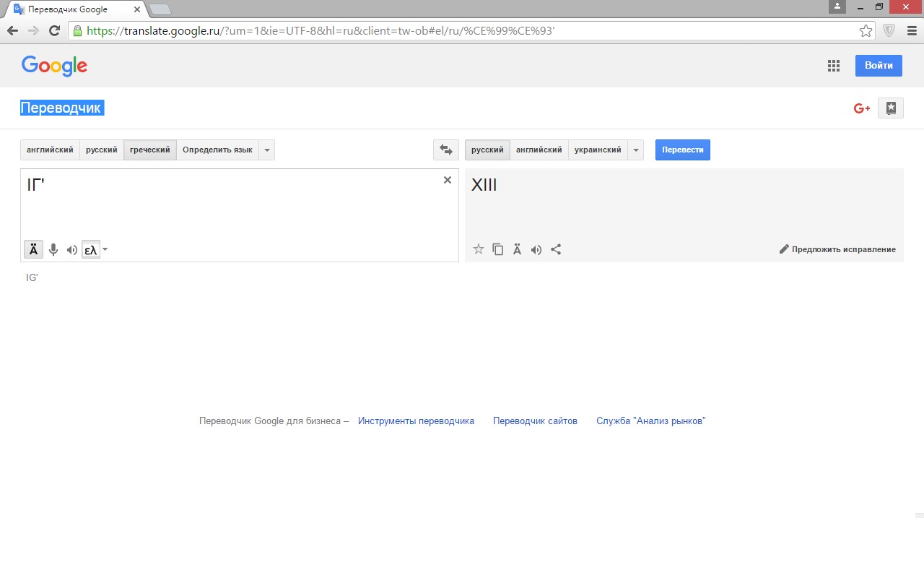Select английский as source language
The height and width of the screenshot is (578, 924).
pyautogui.click(x=50, y=150)
